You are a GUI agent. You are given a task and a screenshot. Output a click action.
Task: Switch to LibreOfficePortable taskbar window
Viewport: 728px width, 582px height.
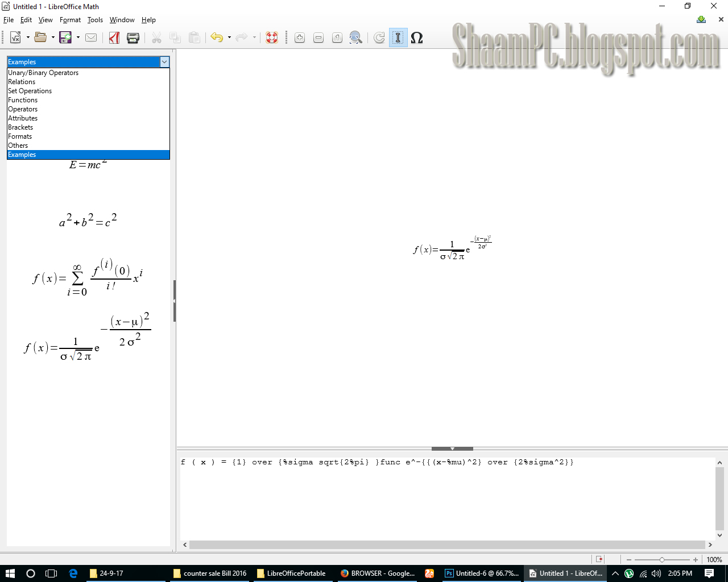[x=292, y=573]
